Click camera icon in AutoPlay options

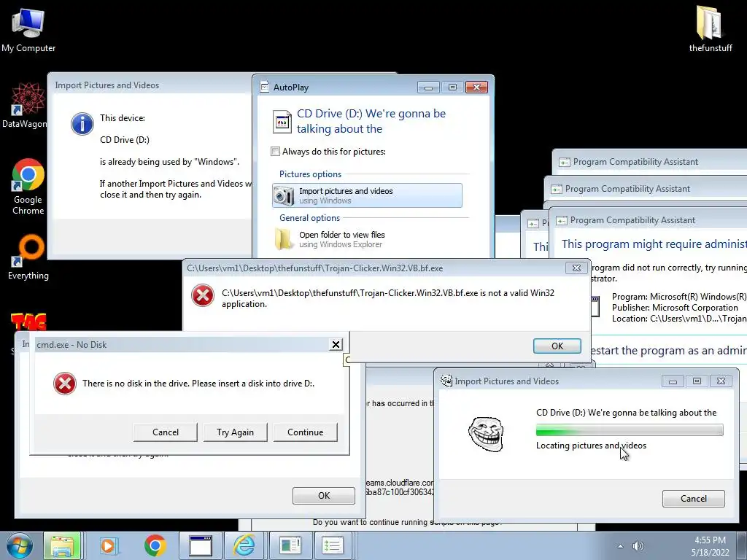(284, 195)
